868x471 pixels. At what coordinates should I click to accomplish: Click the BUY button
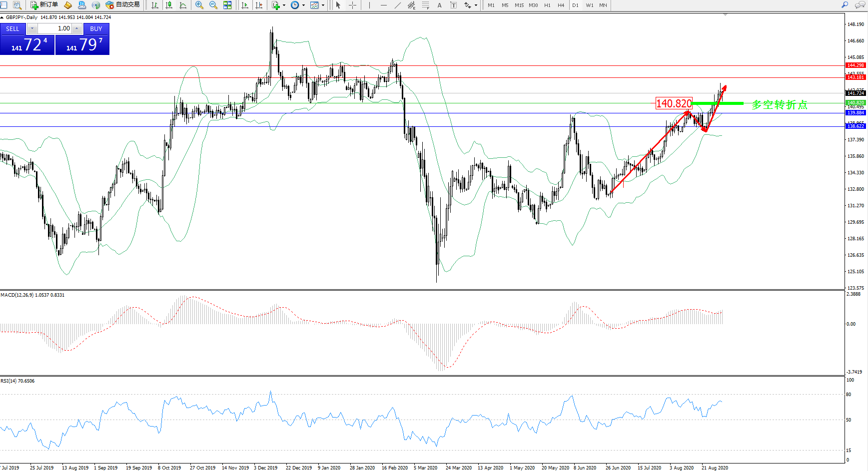click(x=96, y=29)
